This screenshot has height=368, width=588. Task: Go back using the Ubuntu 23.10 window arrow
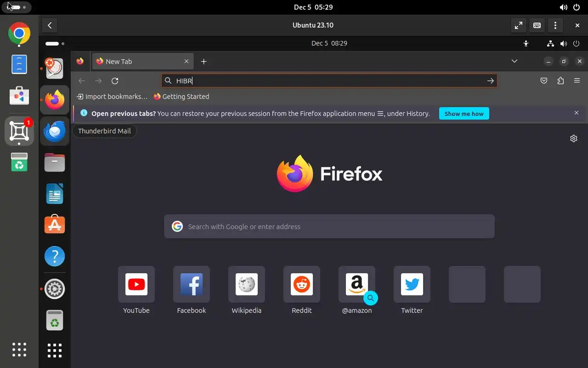(x=50, y=25)
